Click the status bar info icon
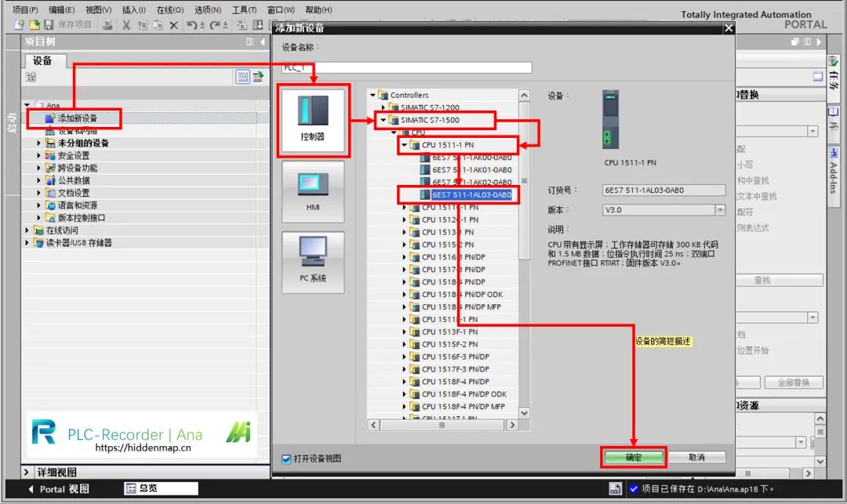The width and height of the screenshot is (847, 504). tap(616, 489)
